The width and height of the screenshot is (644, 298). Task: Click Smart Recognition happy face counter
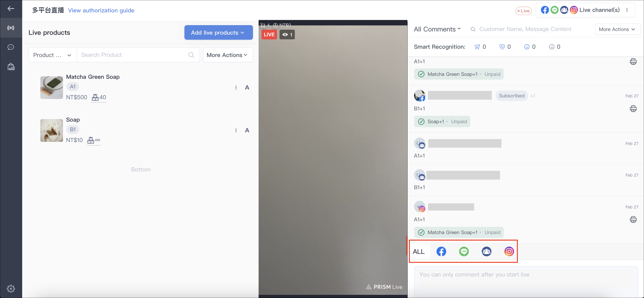(x=530, y=47)
